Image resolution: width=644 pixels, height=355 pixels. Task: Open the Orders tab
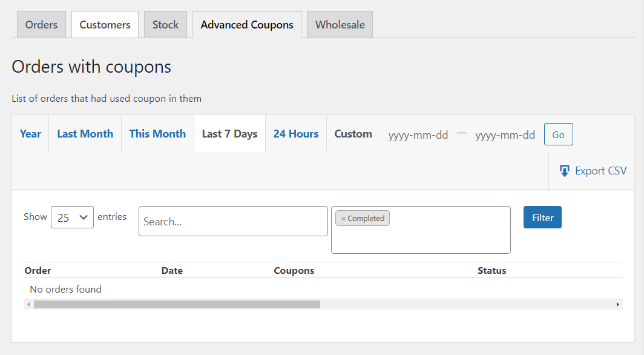click(x=42, y=25)
